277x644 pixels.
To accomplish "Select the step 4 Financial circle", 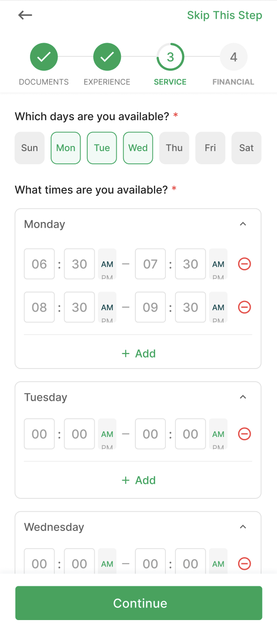I will [x=233, y=57].
